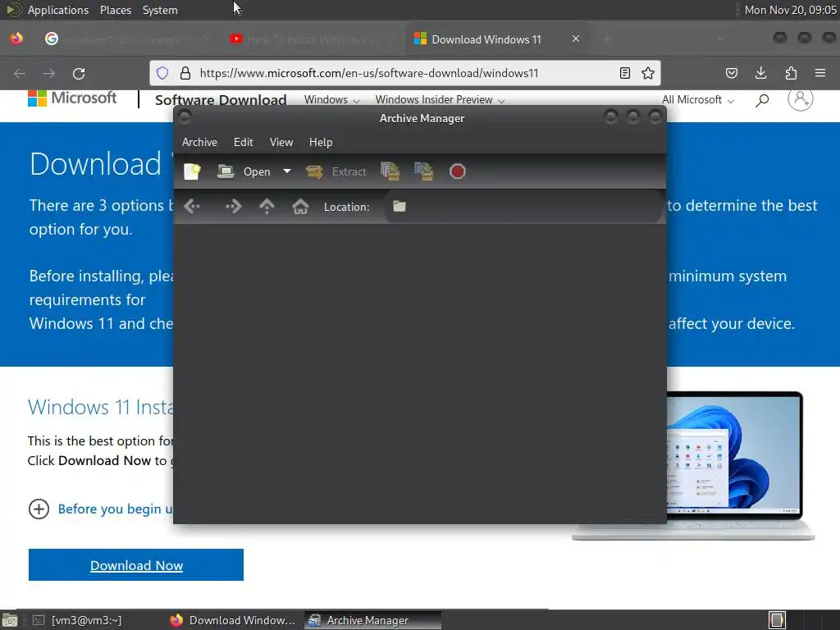Click the Download Now button
840x630 pixels.
point(136,564)
